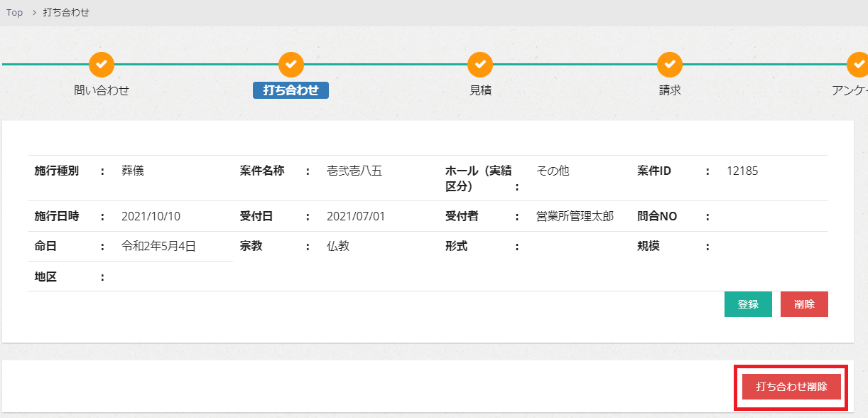Image resolution: width=868 pixels, height=418 pixels.
Task: Click the 請求 step checkmark icon
Action: click(x=669, y=65)
